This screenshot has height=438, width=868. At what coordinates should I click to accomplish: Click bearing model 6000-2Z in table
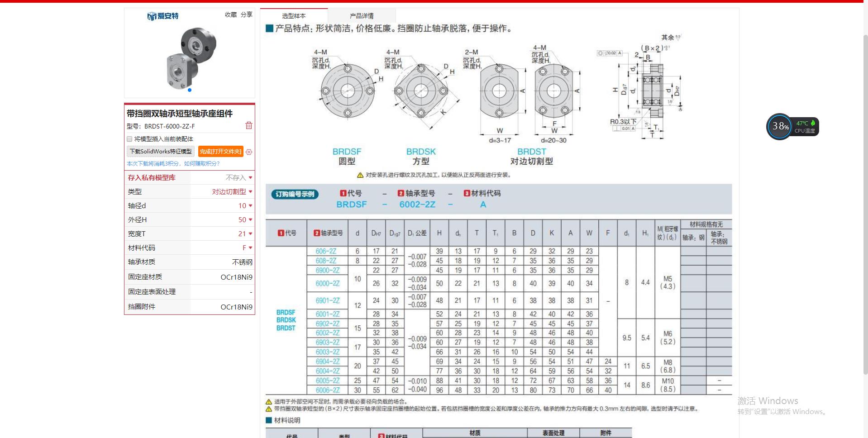pos(328,284)
